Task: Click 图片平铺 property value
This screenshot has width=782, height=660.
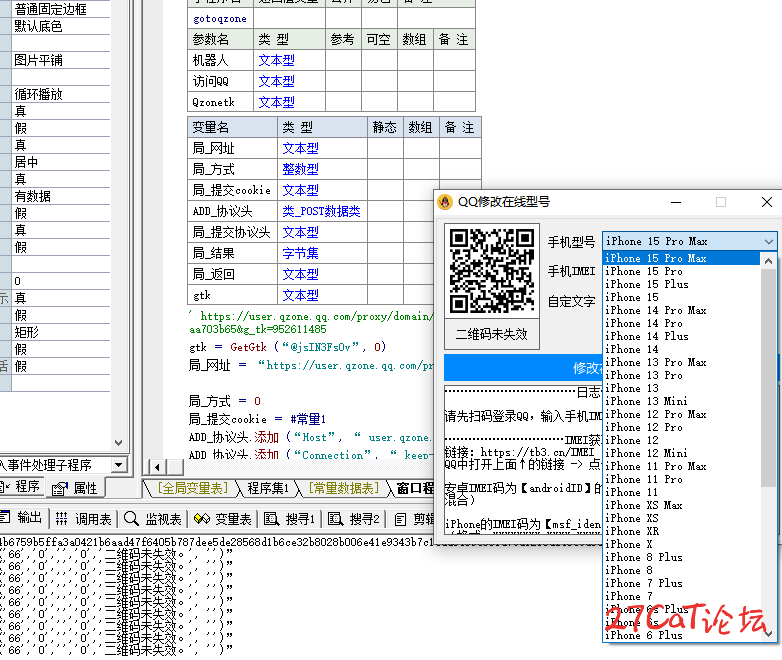Action: pyautogui.click(x=61, y=60)
